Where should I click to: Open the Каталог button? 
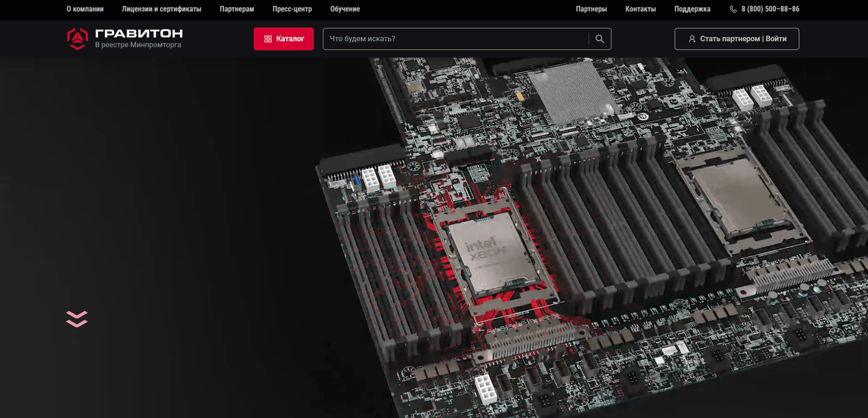point(284,39)
